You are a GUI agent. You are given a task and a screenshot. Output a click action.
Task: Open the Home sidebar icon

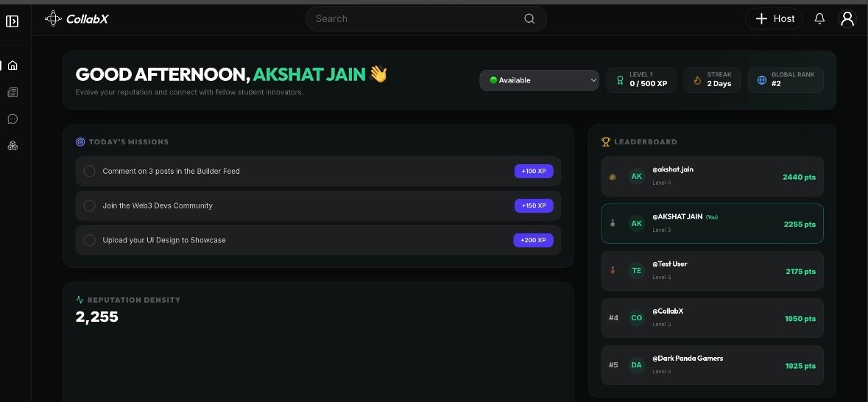[13, 66]
